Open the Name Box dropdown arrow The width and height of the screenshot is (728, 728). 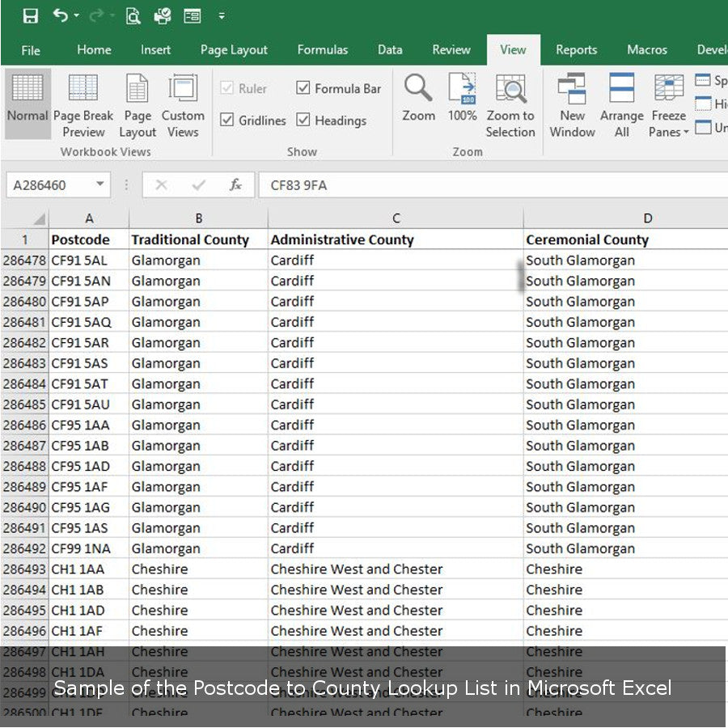coord(100,185)
